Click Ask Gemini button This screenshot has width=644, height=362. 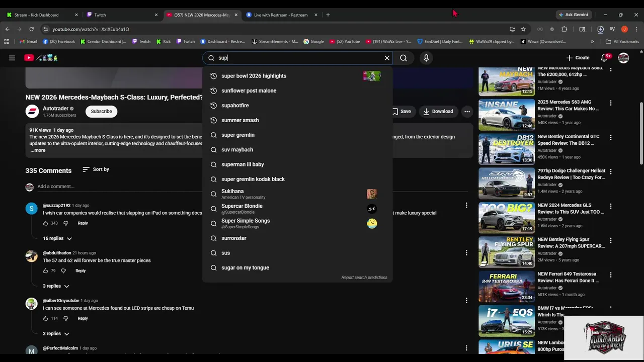[573, 15]
